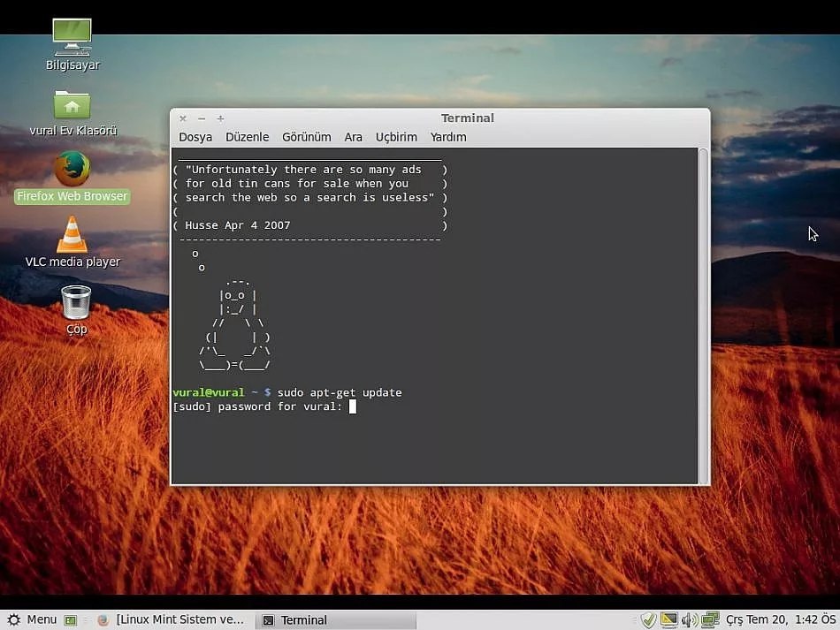840x630 pixels.
Task: Click the show desktop icon beside Menu
Action: pos(70,619)
